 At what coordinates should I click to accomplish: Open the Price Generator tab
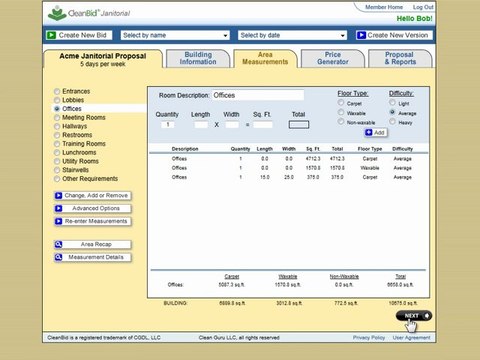[333, 58]
